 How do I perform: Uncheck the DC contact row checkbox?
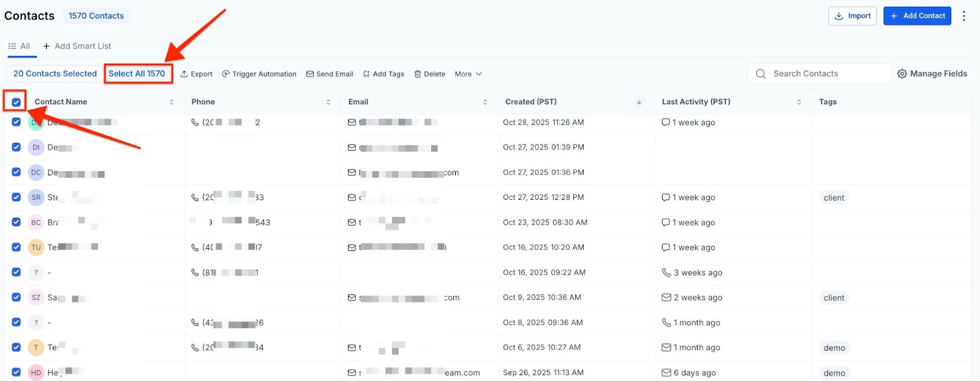17,172
